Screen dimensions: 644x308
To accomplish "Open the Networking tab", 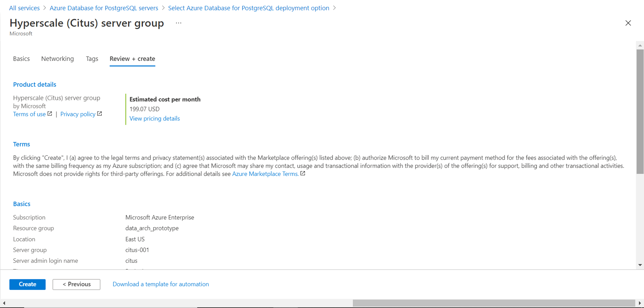I will click(x=57, y=59).
